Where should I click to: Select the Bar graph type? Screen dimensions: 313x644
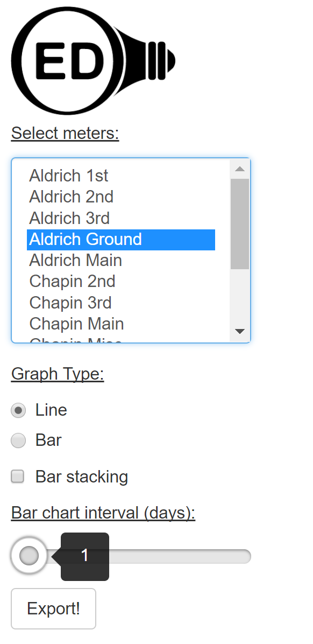(x=18, y=440)
